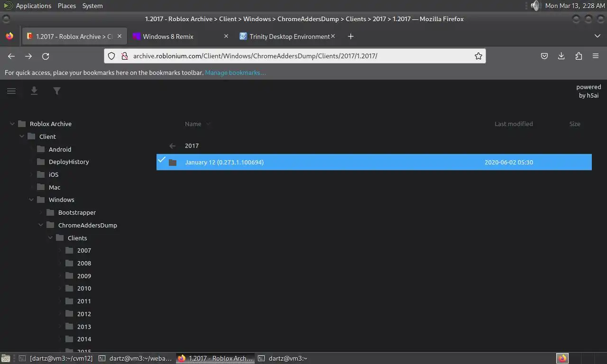This screenshot has width=607, height=364.
Task: Bookmark this page with the star icon
Action: point(478,56)
